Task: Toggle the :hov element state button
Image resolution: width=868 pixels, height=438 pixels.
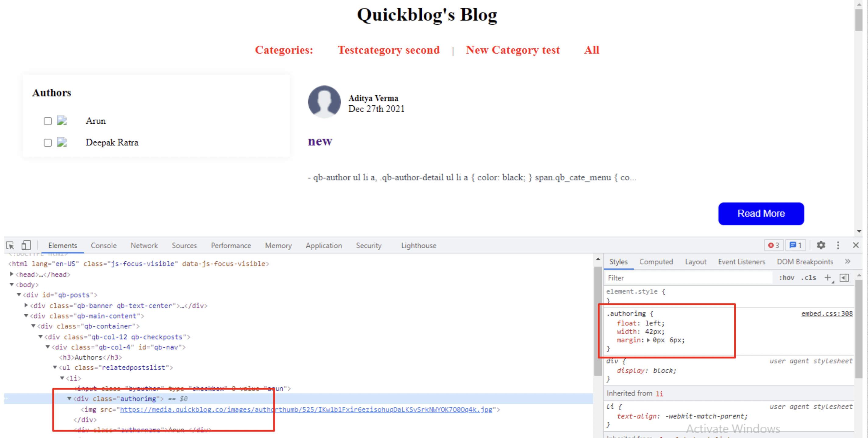Action: point(786,278)
